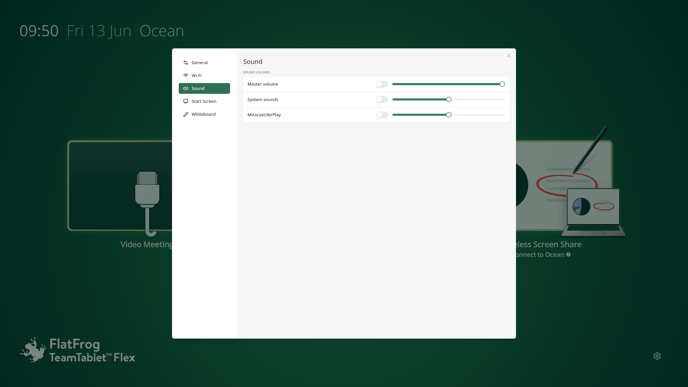Toggle the Miracast/AirPlay mute switch

coord(382,115)
